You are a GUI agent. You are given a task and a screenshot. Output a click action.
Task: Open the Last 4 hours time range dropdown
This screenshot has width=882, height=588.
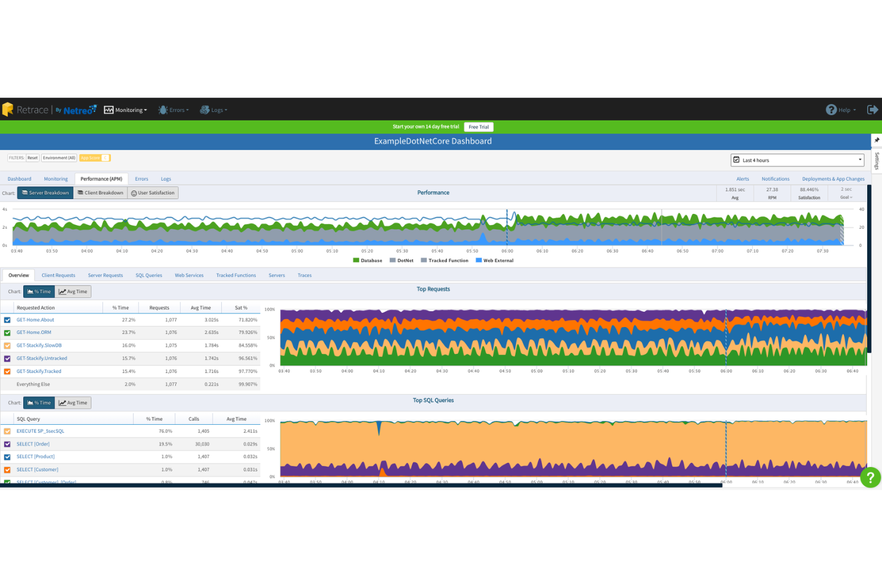pyautogui.click(x=797, y=160)
